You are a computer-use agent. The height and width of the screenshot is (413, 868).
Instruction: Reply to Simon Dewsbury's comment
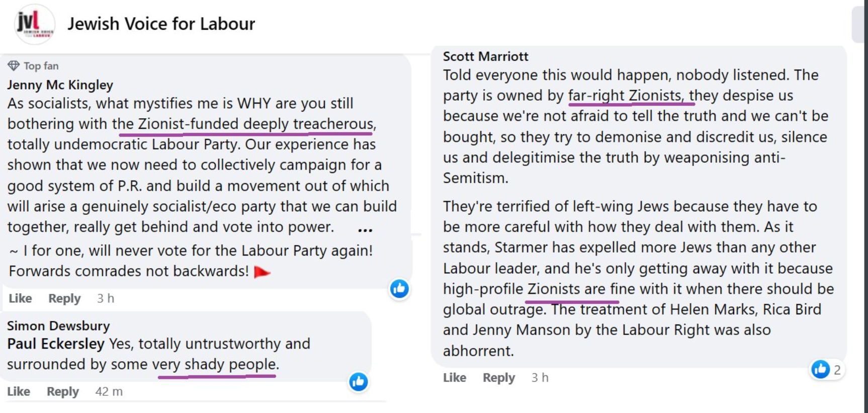63,391
